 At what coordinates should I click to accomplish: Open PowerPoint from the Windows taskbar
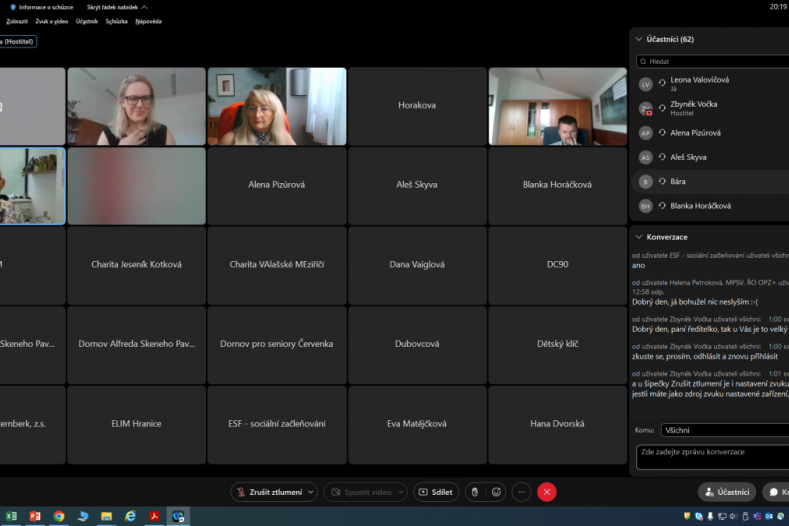[x=35, y=516]
